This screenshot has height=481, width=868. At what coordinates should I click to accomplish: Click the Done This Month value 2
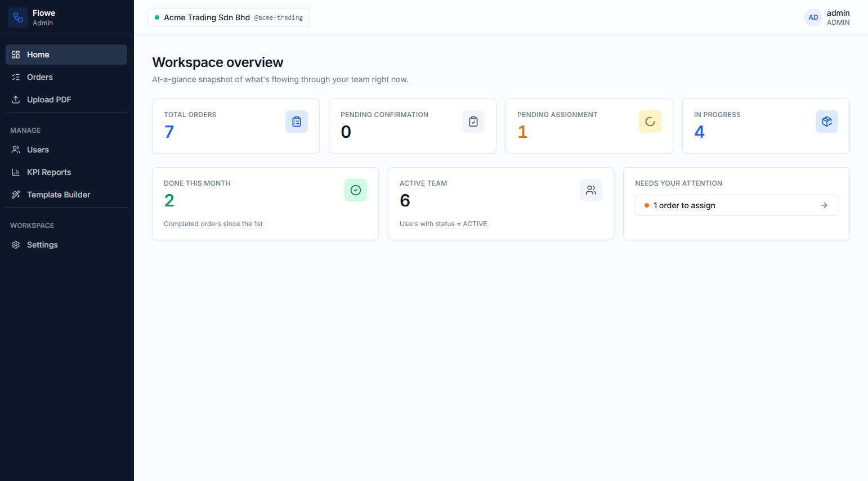coord(169,200)
